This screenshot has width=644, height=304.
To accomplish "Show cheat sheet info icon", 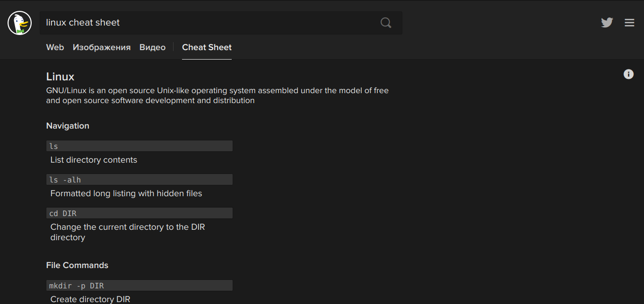I will (x=628, y=74).
